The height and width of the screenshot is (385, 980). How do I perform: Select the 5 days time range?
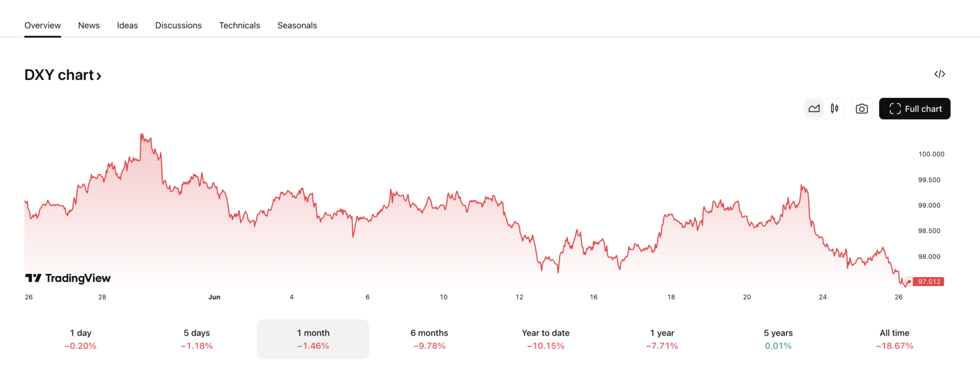[197, 339]
